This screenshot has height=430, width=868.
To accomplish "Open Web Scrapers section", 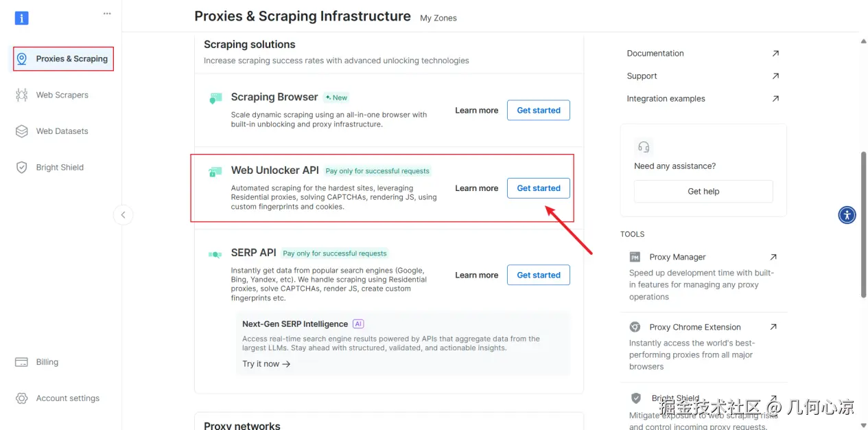I will (x=62, y=95).
